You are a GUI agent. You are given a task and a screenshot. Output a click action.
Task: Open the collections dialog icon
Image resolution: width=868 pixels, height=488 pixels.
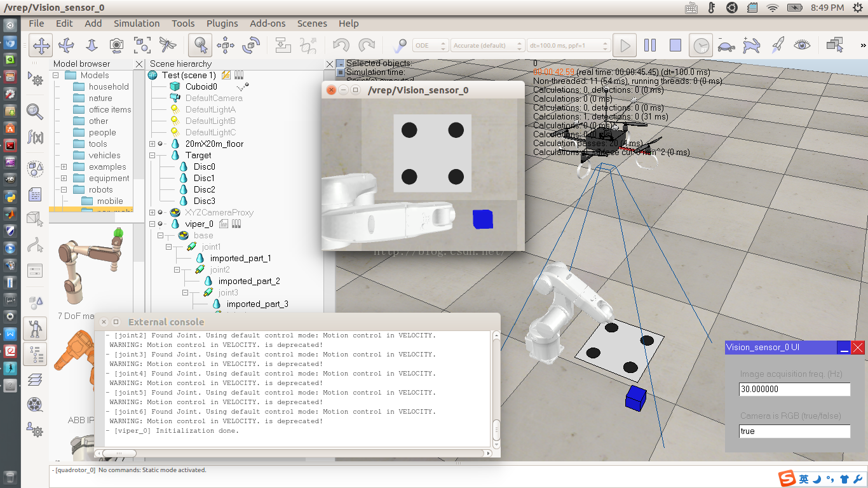(x=36, y=169)
